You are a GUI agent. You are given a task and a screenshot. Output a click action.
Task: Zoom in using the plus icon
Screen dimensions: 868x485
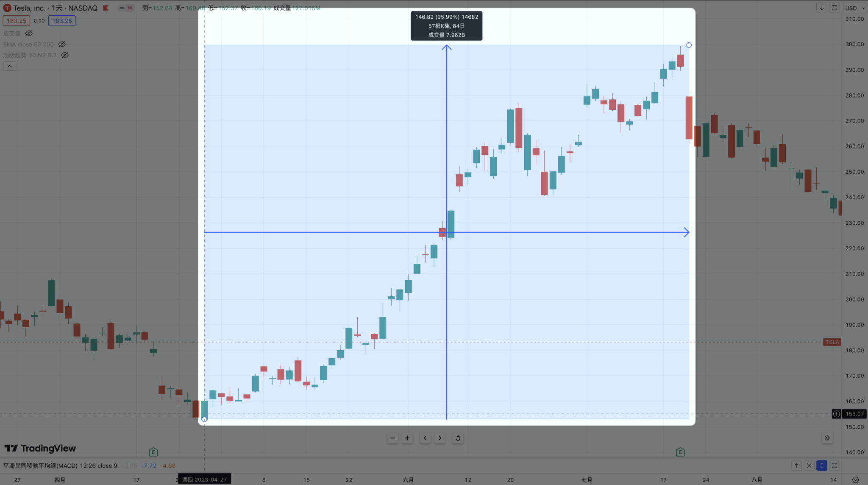tap(407, 438)
